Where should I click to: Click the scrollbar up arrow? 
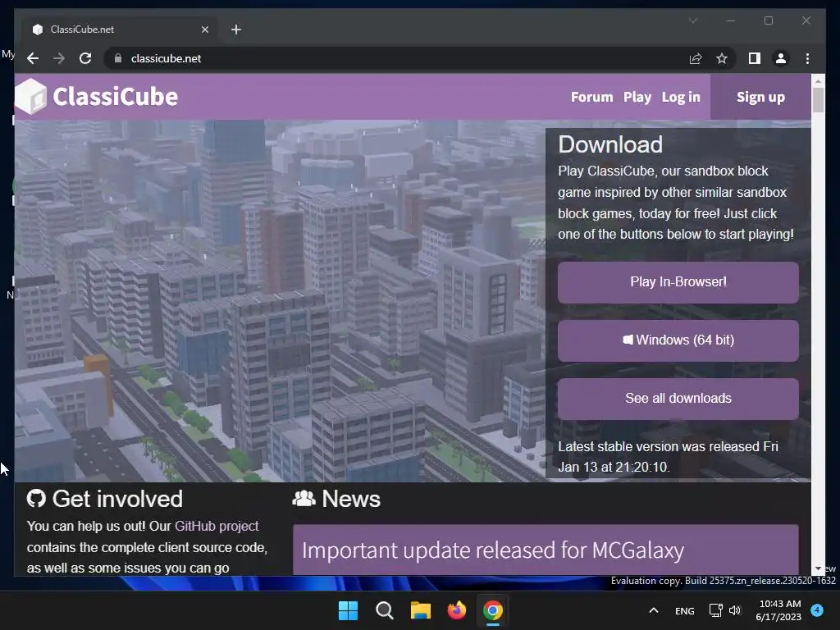pyautogui.click(x=818, y=81)
